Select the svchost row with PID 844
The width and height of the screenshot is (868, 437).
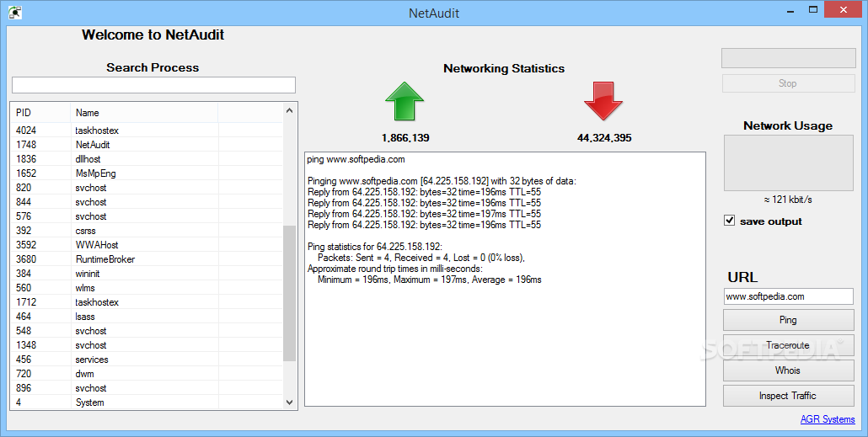coord(147,202)
